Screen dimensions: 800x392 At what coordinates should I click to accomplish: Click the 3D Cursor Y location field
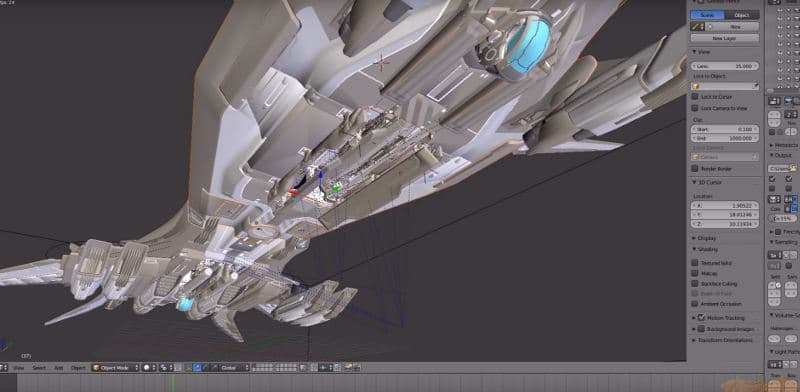point(724,214)
